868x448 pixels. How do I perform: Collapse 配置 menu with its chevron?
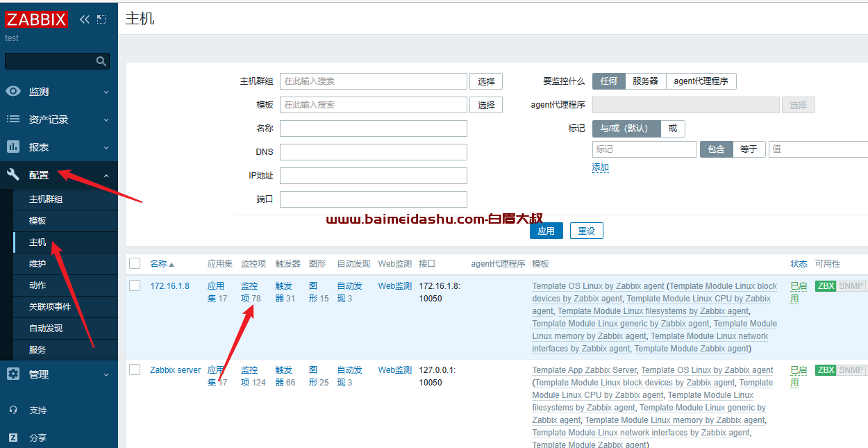tap(106, 176)
